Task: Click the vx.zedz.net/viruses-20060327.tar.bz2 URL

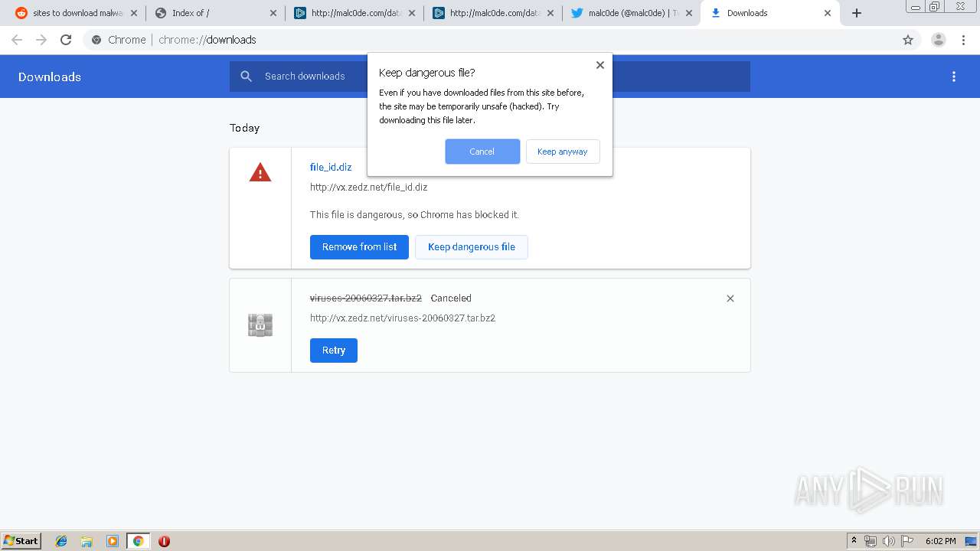Action: [403, 318]
